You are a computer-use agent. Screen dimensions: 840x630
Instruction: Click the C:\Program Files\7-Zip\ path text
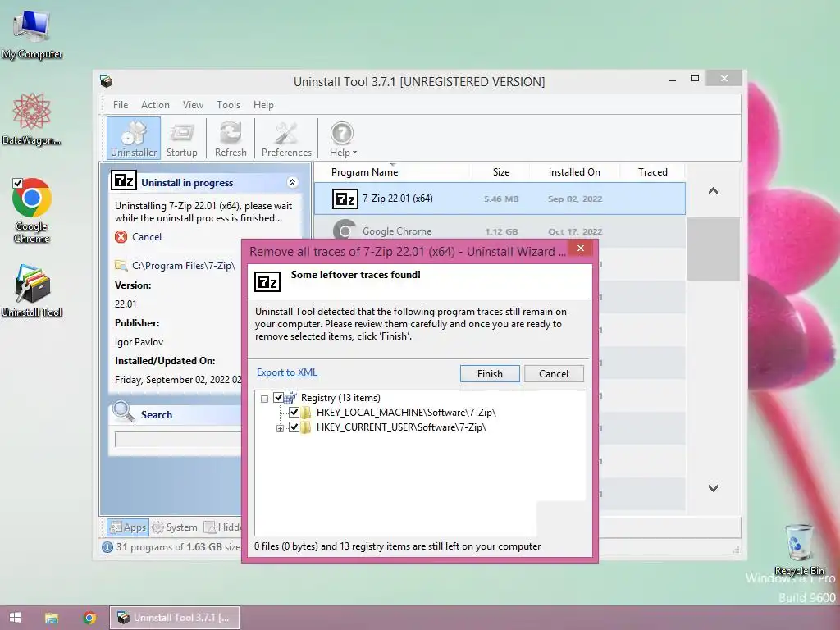pyautogui.click(x=184, y=266)
